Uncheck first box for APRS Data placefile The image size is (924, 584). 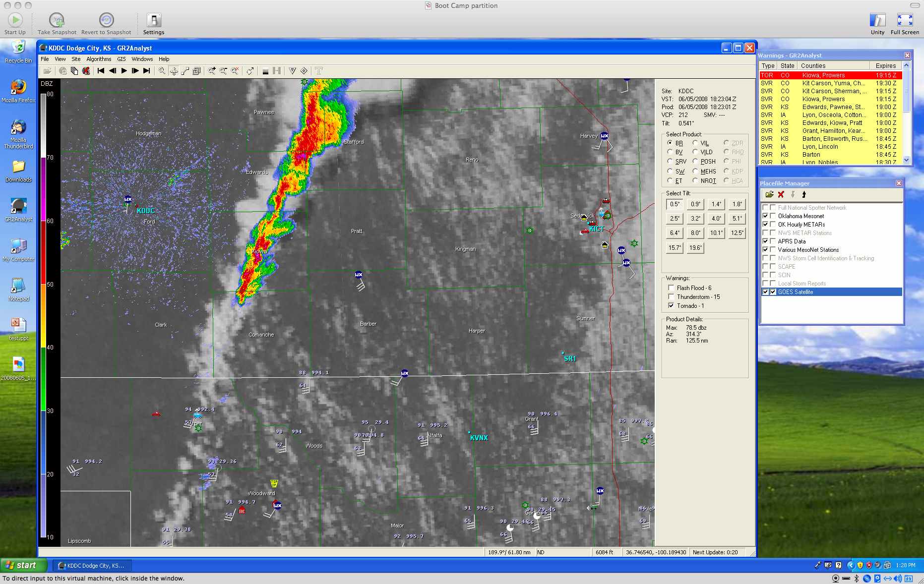(765, 241)
